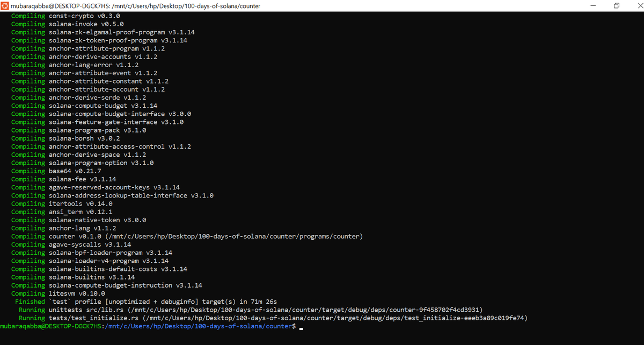Restore down the terminal window
Image resolution: width=644 pixels, height=345 pixels.
point(617,5)
